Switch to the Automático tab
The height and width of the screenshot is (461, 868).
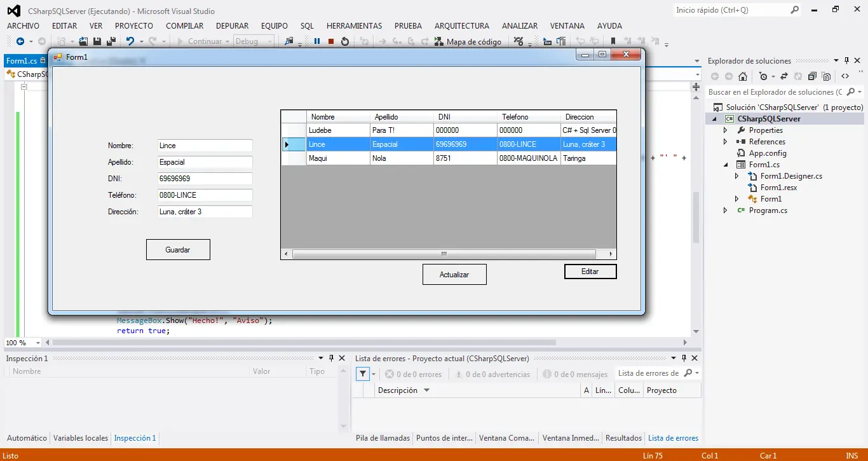[x=27, y=438]
